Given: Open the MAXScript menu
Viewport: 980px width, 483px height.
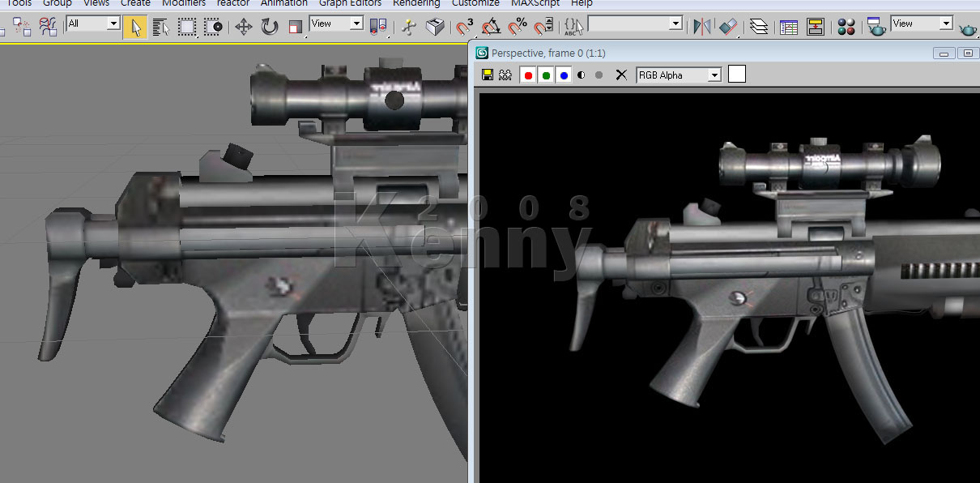Looking at the screenshot, I should [536, 3].
